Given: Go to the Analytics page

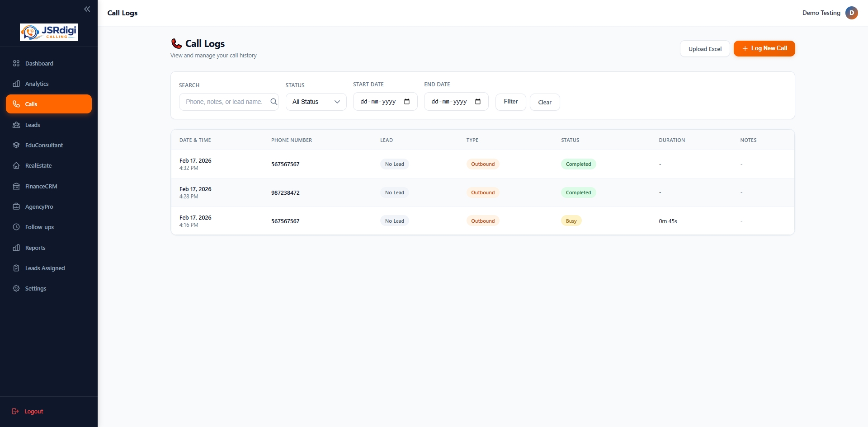Looking at the screenshot, I should tap(49, 84).
